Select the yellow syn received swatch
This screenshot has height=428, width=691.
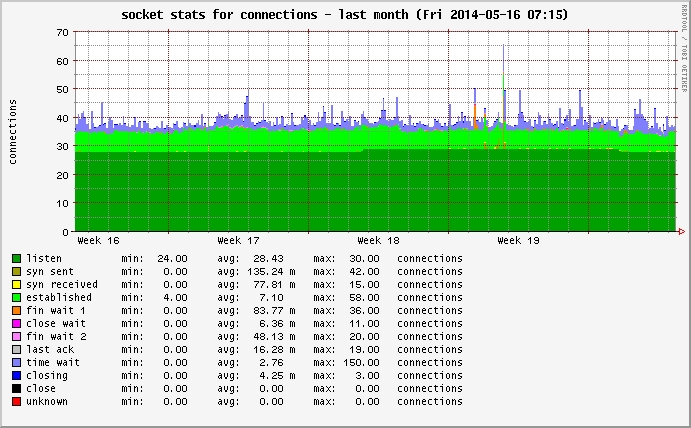point(16,284)
